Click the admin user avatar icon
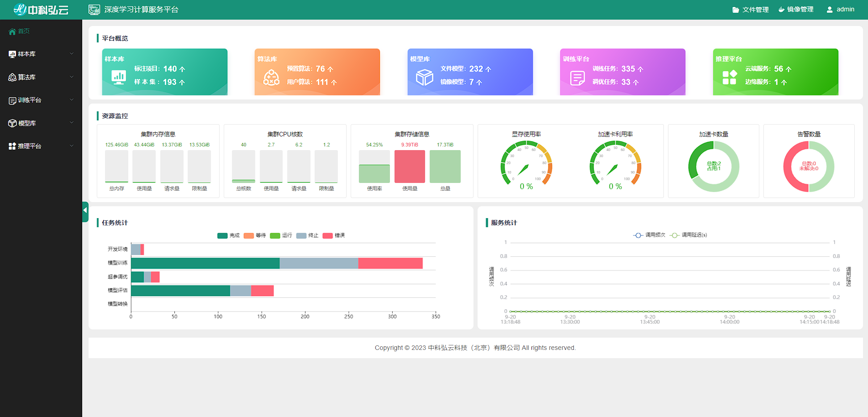Screen dimensions: 868x417 (x=829, y=10)
